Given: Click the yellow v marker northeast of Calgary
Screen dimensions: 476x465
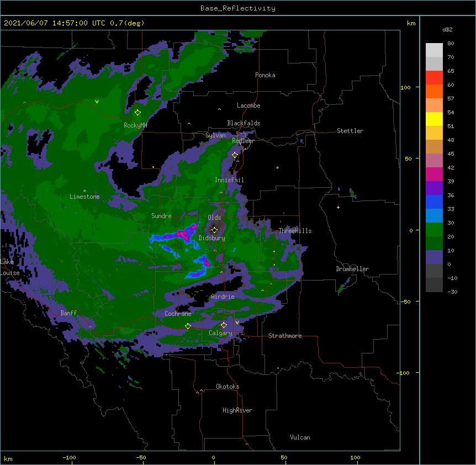Looking at the screenshot, I should (x=237, y=323).
